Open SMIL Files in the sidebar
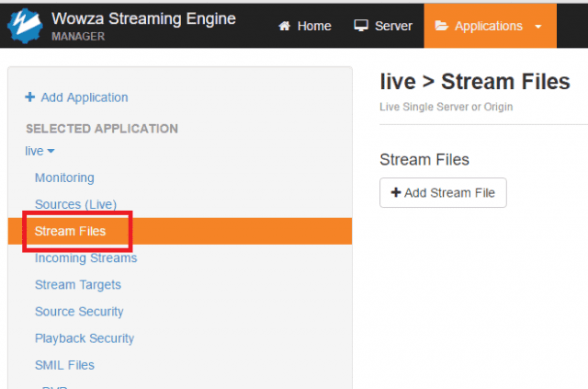The height and width of the screenshot is (389, 588). 64,365
